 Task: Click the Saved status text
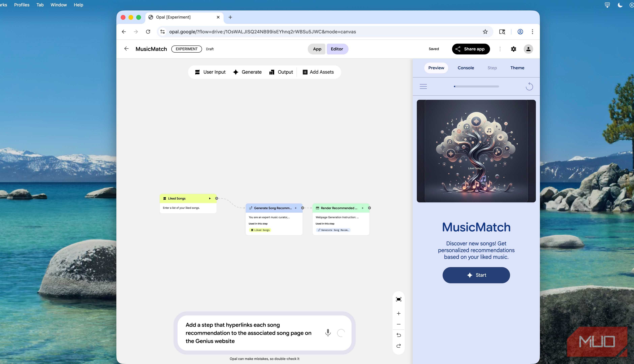pyautogui.click(x=434, y=49)
